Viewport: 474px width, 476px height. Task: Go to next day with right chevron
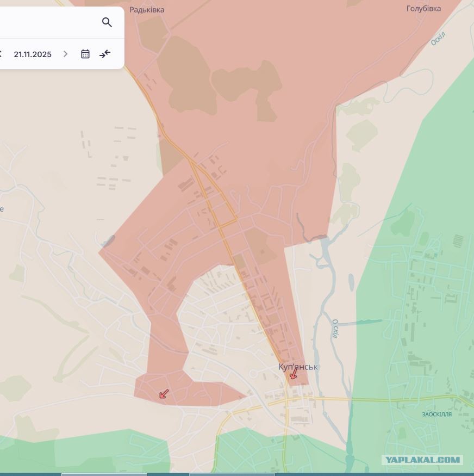click(66, 54)
